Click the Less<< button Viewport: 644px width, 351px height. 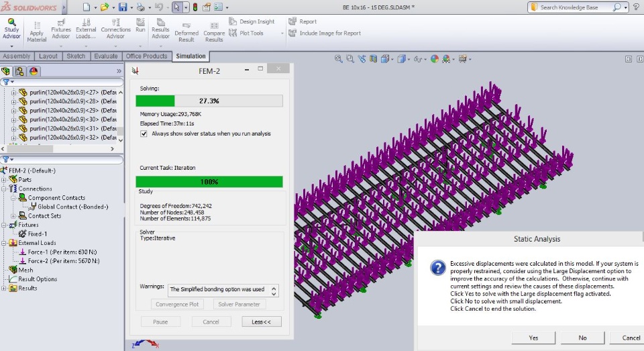point(261,322)
